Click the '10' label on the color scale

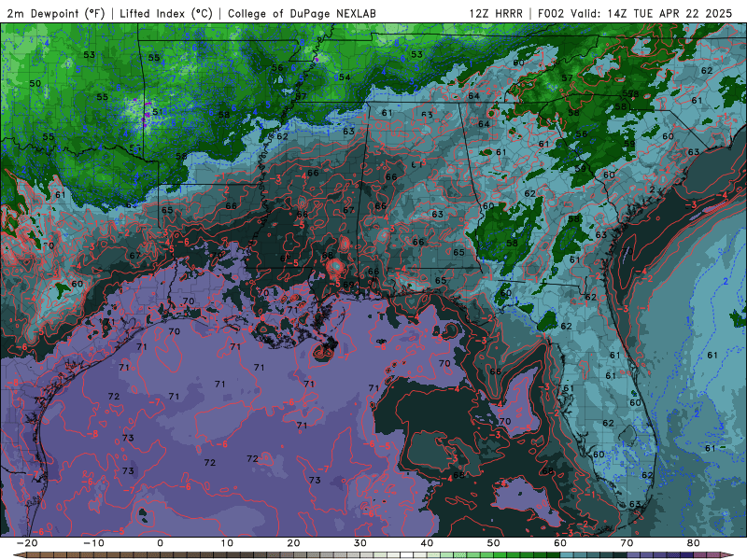tap(227, 543)
